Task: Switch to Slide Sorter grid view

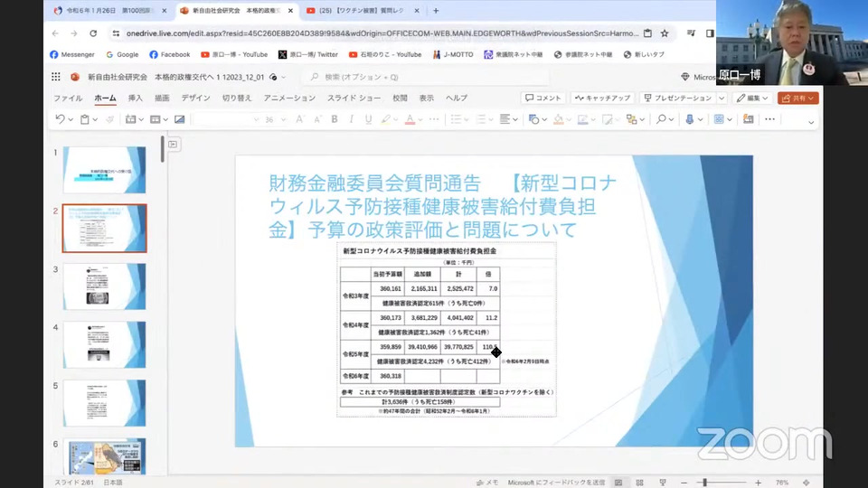Action: tap(640, 483)
